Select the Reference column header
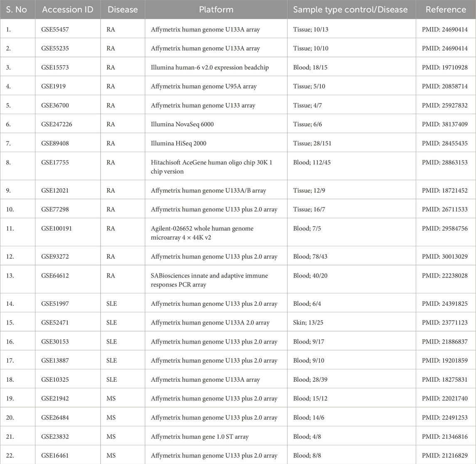This screenshot has width=476, height=464. coord(446,10)
